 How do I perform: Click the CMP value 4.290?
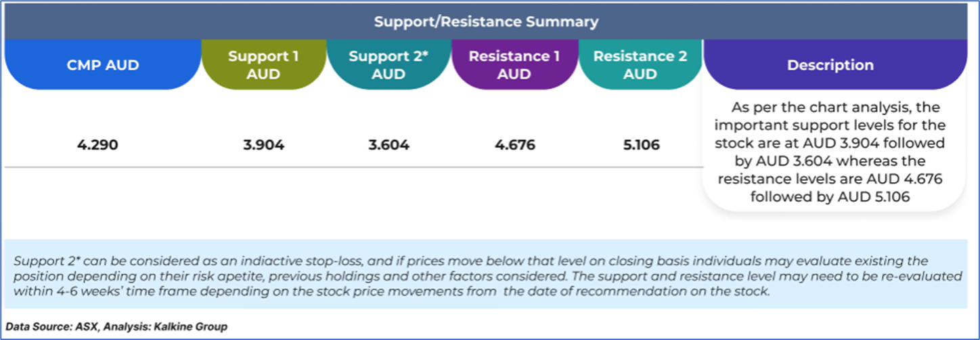click(x=99, y=145)
